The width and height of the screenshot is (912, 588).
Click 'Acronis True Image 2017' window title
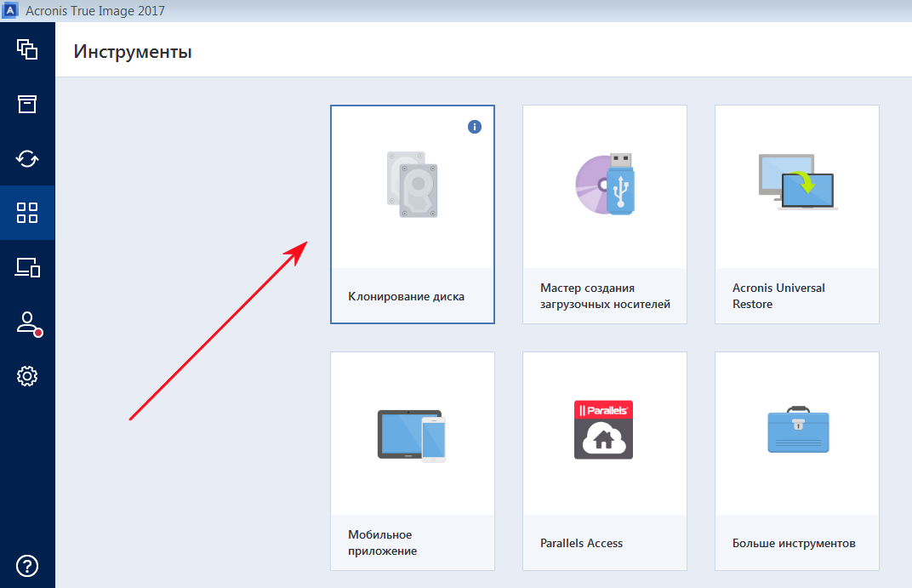[x=94, y=10]
